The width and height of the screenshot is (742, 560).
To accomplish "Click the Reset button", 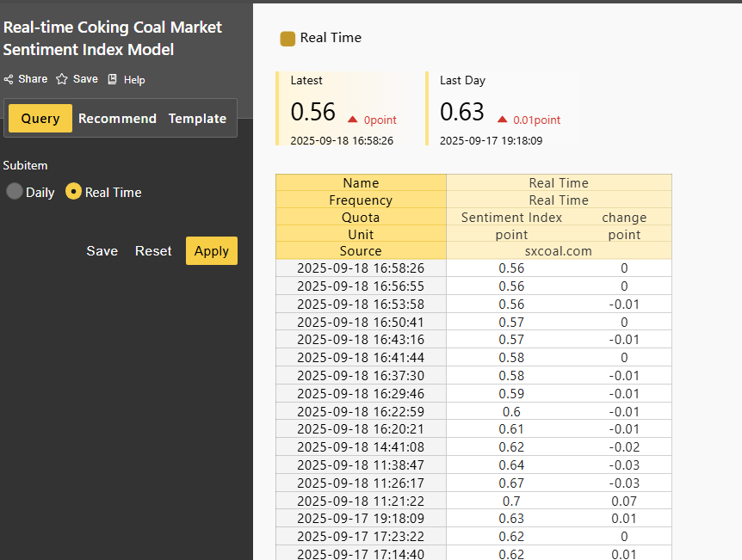I will click(153, 251).
